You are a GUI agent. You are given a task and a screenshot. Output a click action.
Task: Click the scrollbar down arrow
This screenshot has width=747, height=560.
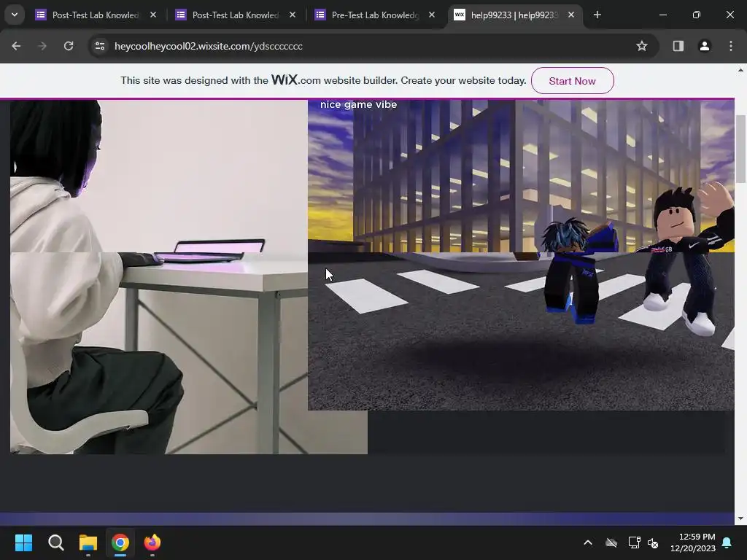(740, 518)
